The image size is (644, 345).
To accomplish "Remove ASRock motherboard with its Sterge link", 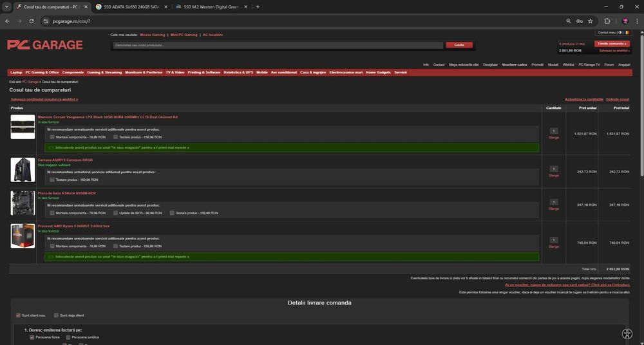I will [554, 209].
